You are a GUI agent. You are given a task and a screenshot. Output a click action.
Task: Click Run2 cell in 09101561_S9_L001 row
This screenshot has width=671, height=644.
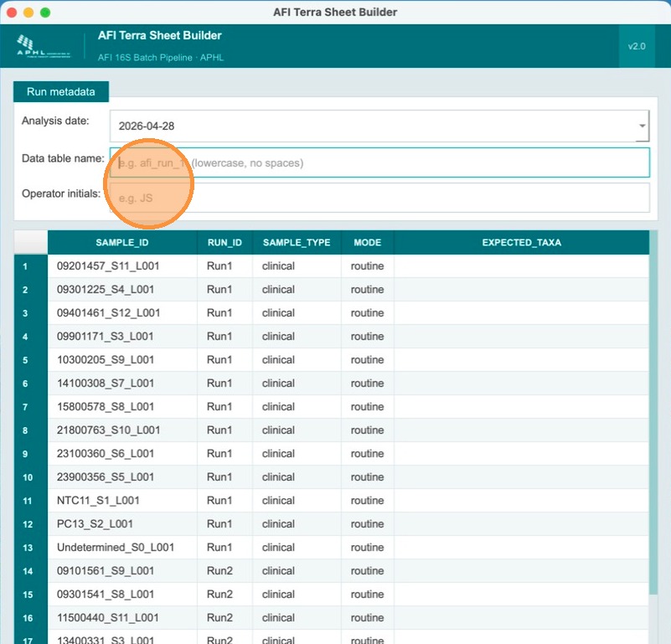tap(225, 571)
